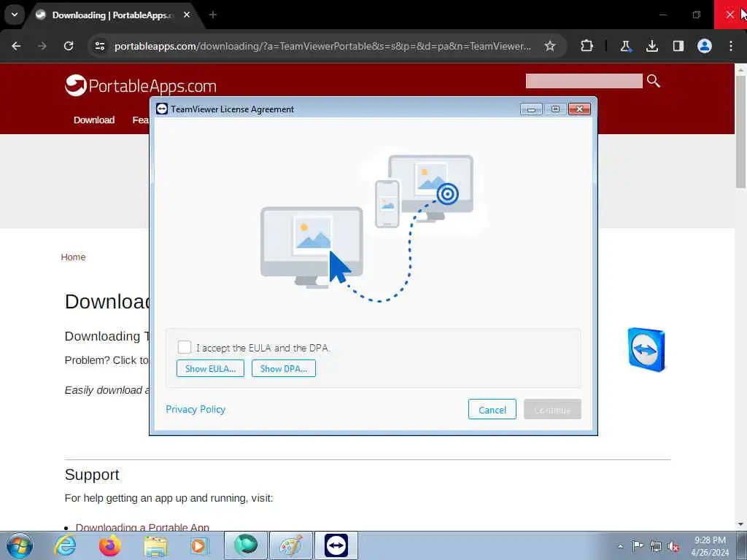This screenshot has height=560, width=747.
Task: Click the Home breadcrumb link
Action: 74,257
